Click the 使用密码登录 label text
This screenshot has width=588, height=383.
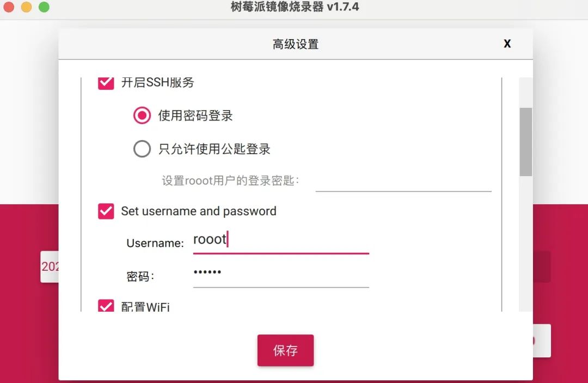(x=195, y=115)
